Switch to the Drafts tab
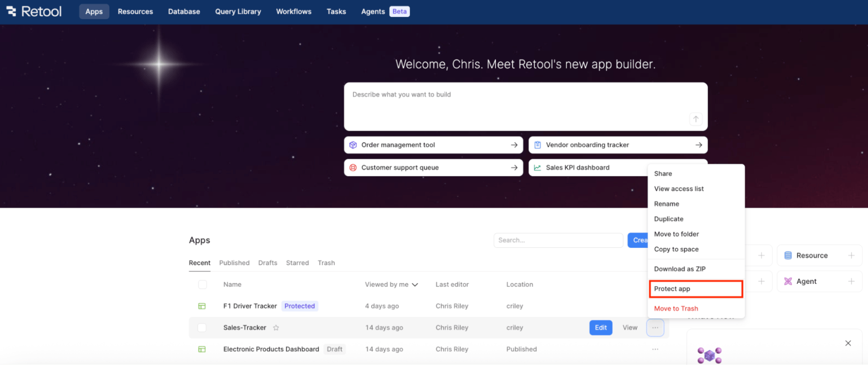The image size is (868, 365). (x=268, y=263)
